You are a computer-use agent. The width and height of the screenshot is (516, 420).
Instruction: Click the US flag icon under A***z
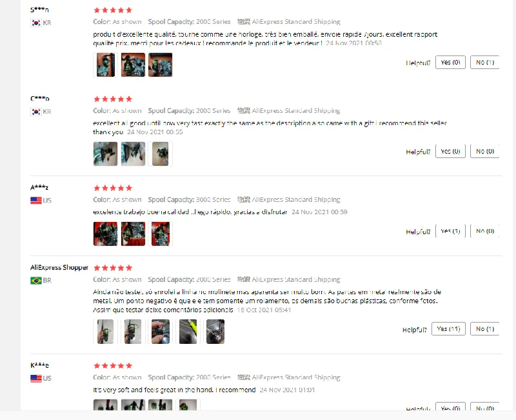coord(36,201)
